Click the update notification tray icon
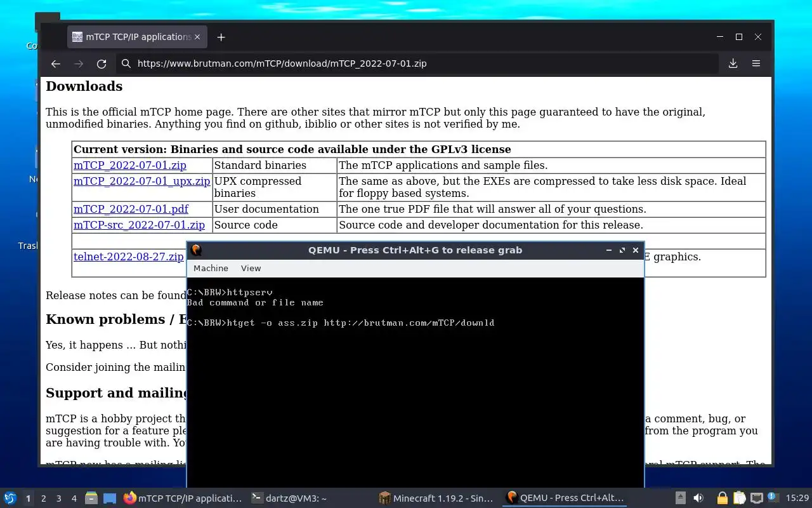This screenshot has width=812, height=508. pos(773,497)
